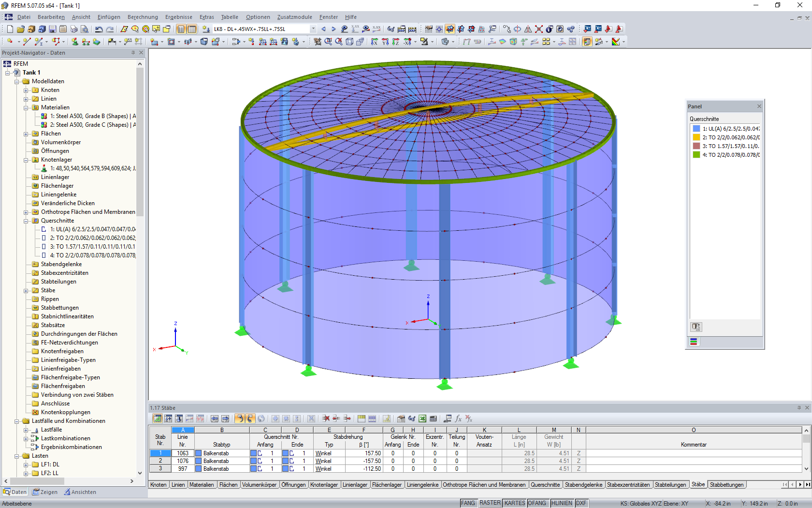
Task: Create a new file using the toolbar icon
Action: click(10, 29)
